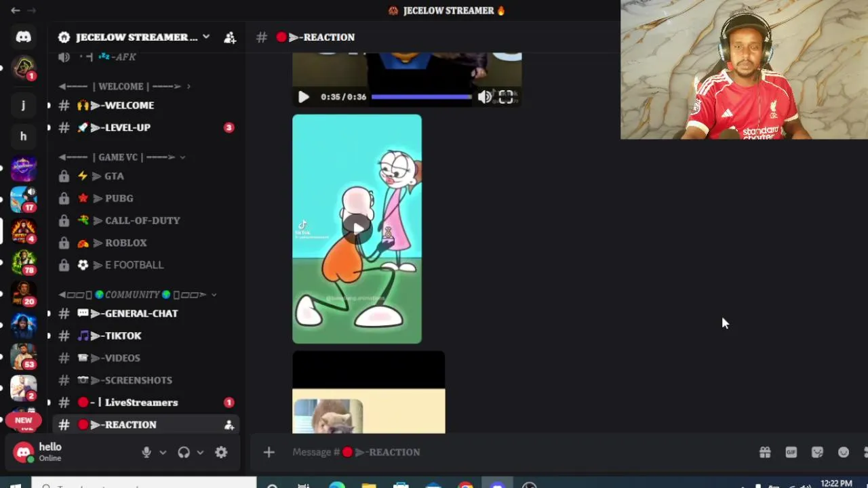This screenshot has height=488, width=868.
Task: Click create invite icon on REACTION channel
Action: pyautogui.click(x=229, y=425)
